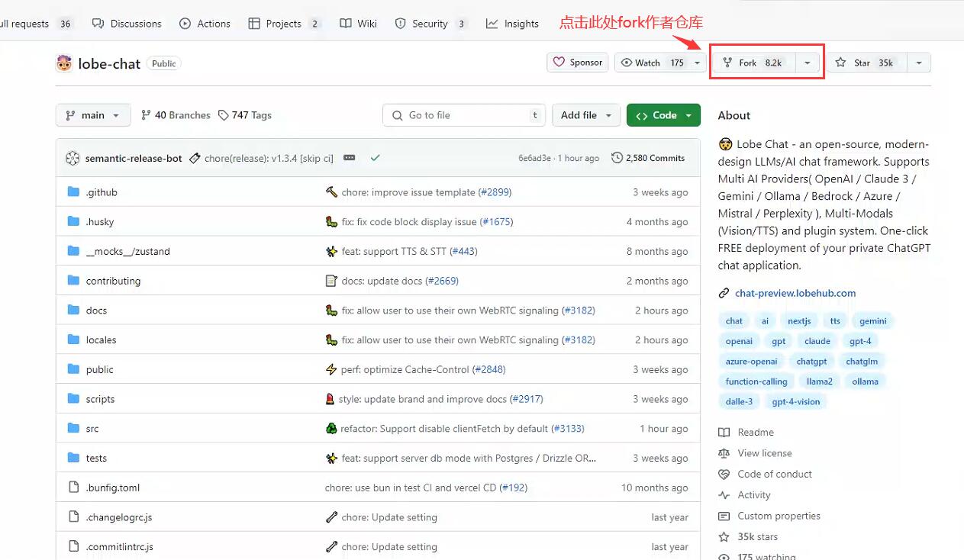964x560 pixels.
Task: Star the lobe-chat repository
Action: [x=864, y=63]
